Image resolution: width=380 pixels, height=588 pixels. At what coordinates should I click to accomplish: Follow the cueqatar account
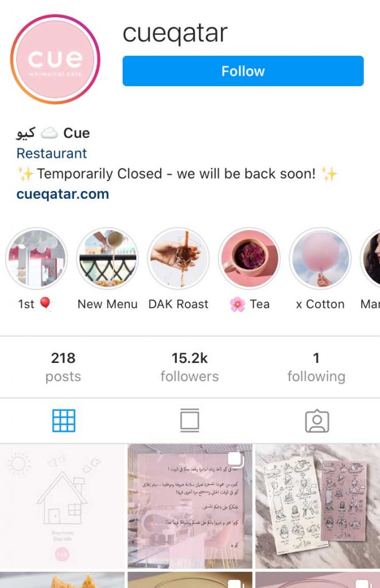click(243, 71)
